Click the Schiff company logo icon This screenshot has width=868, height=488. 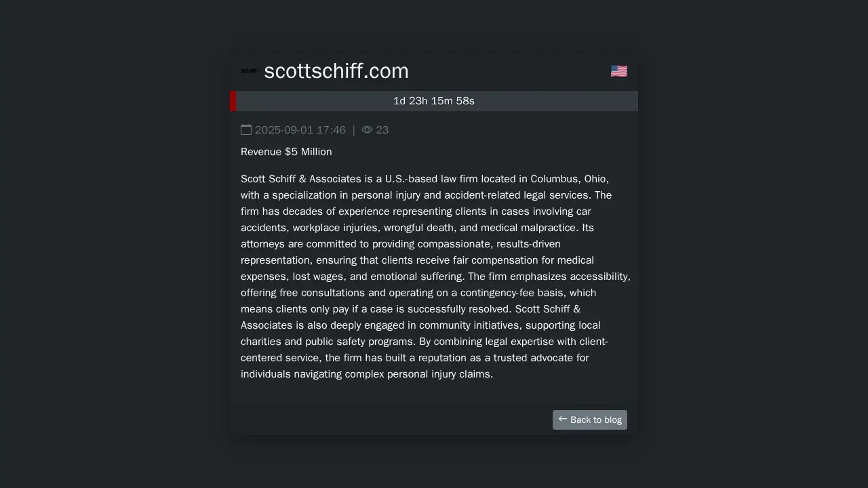point(249,71)
